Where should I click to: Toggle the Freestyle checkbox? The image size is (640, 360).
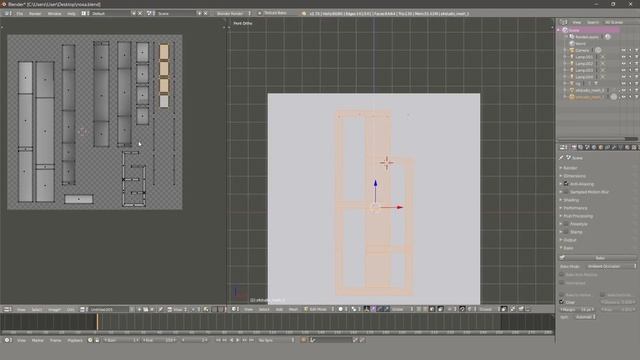coord(566,224)
